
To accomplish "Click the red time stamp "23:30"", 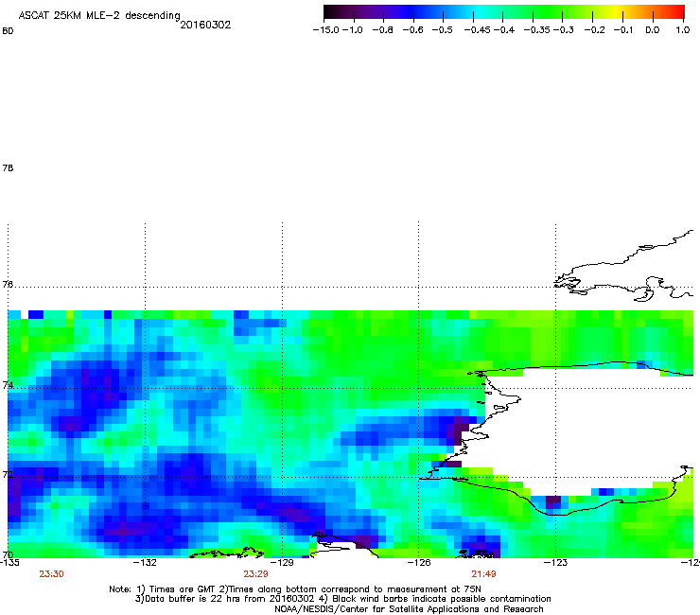I will [x=51, y=574].
